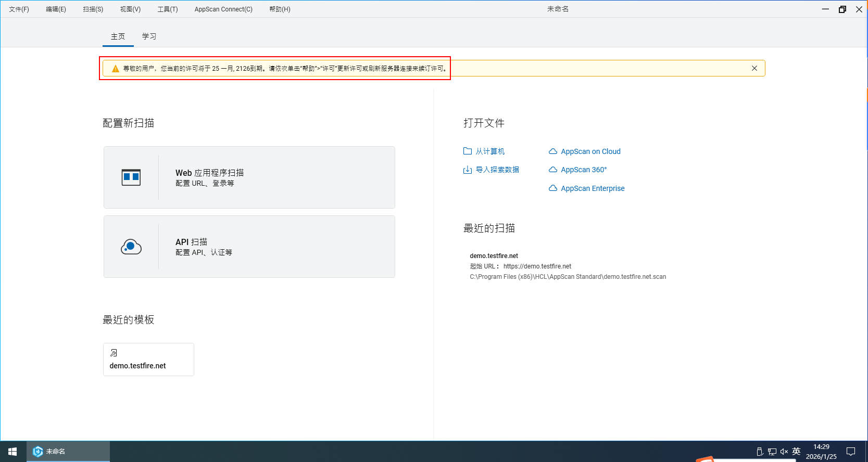
Task: Open the 文件(F) menu
Action: 19,9
